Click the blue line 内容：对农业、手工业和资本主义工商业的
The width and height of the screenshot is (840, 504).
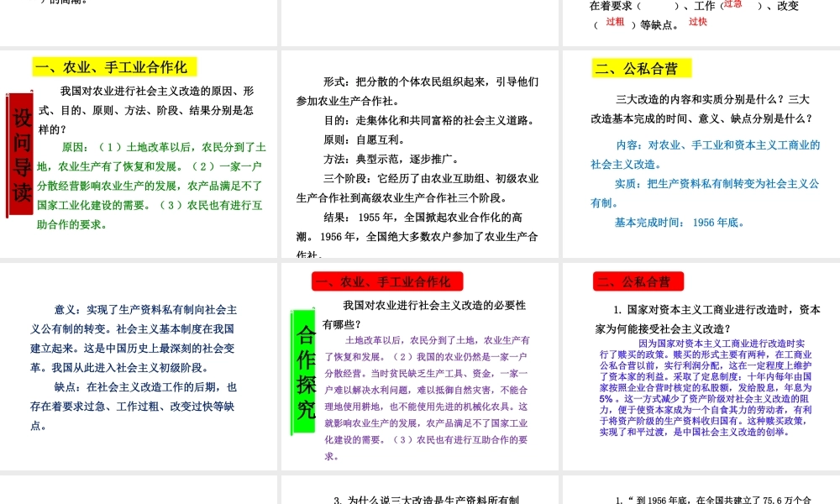click(718, 145)
